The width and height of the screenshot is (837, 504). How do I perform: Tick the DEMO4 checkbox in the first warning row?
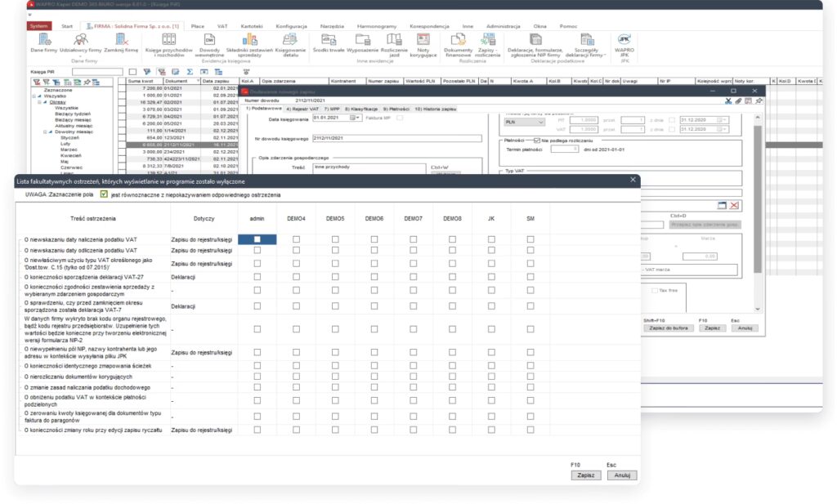click(296, 239)
